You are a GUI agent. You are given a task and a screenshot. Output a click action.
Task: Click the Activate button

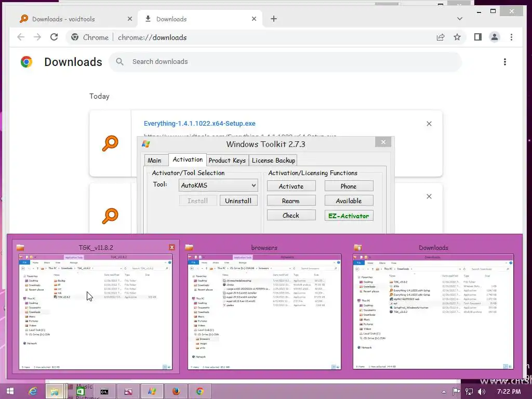291,187
